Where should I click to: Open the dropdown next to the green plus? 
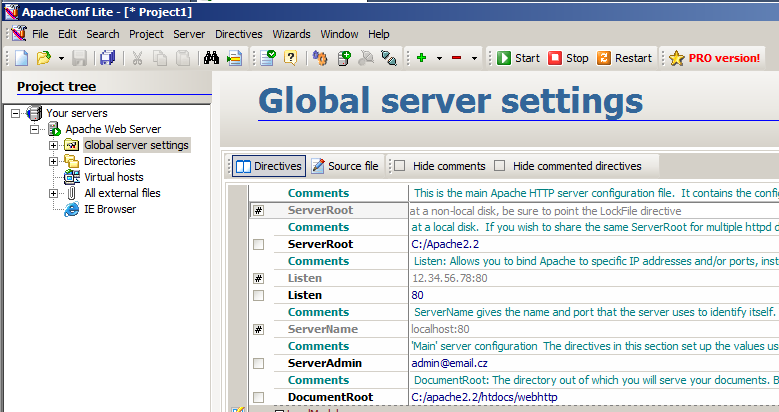(x=439, y=59)
